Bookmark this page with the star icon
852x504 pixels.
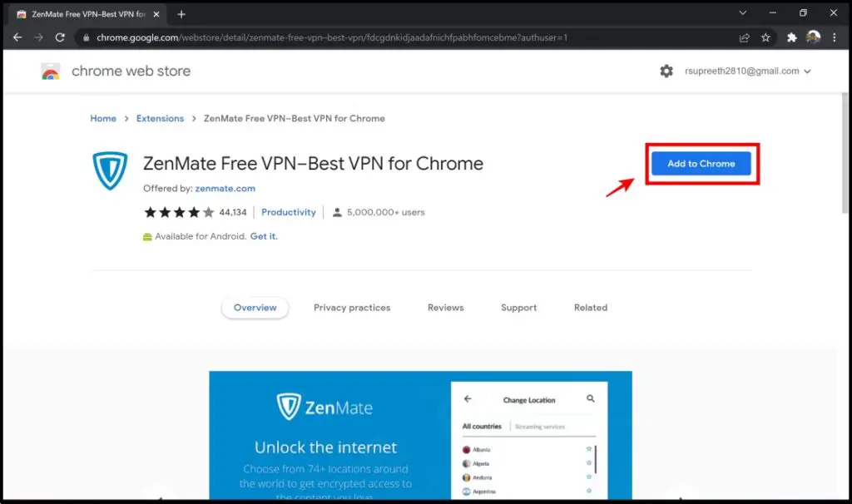click(x=765, y=37)
